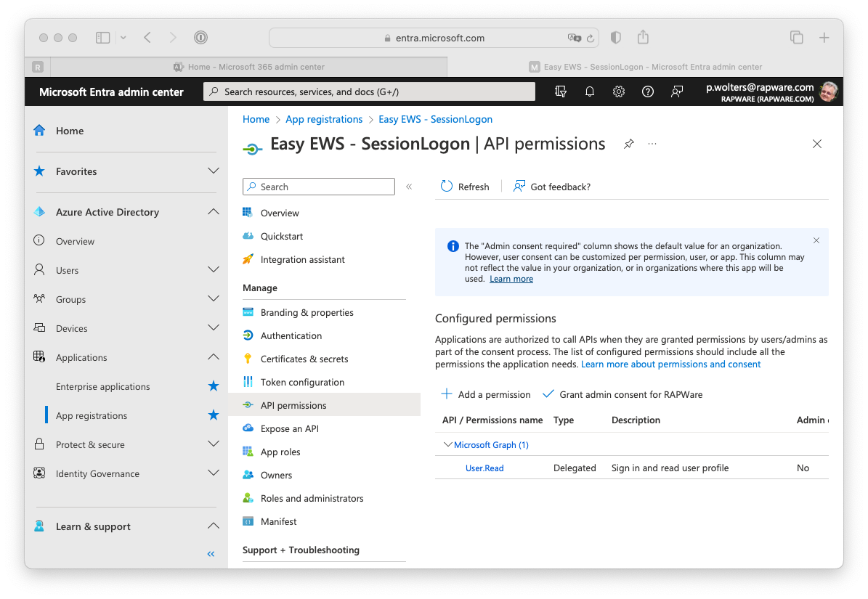Open the User.Read permission link
868x599 pixels.
[484, 468]
